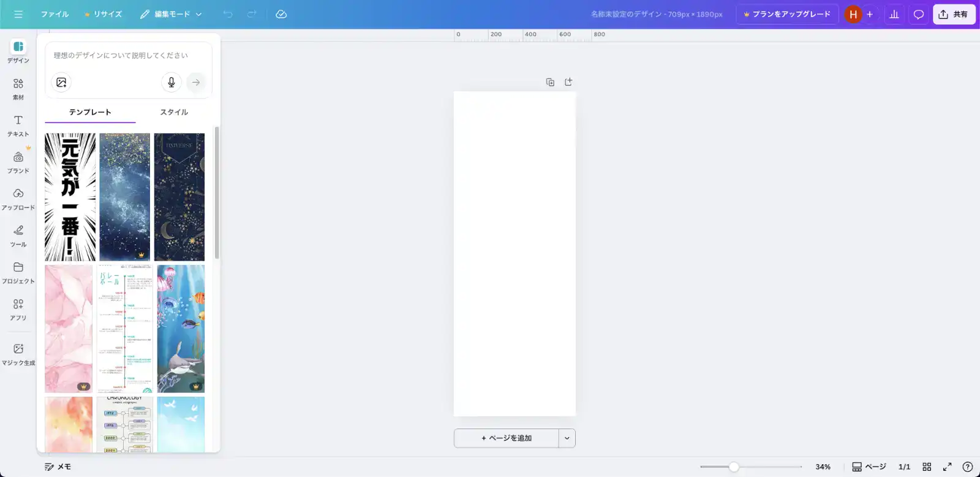Click the 共有 share button
This screenshot has height=477, width=980.
(953, 14)
